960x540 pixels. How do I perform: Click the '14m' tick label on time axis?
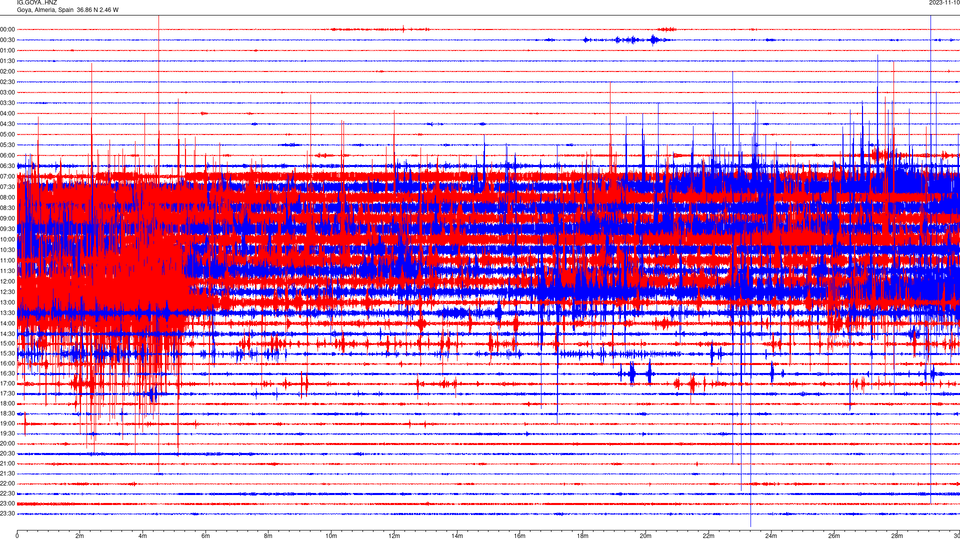(x=457, y=536)
